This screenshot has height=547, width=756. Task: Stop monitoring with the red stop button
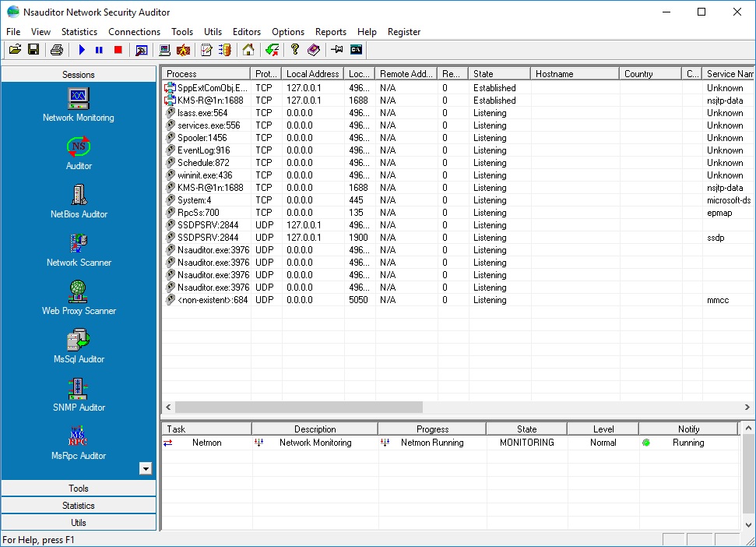(118, 50)
